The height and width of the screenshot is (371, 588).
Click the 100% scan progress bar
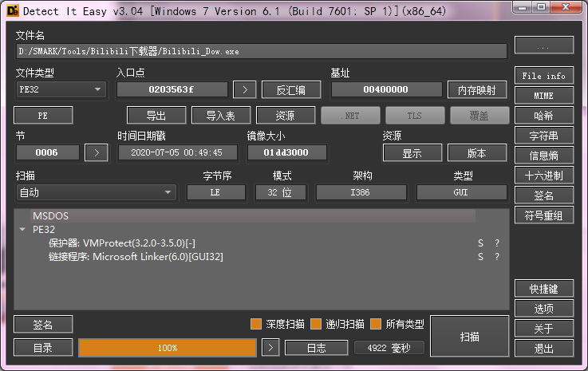pos(168,348)
